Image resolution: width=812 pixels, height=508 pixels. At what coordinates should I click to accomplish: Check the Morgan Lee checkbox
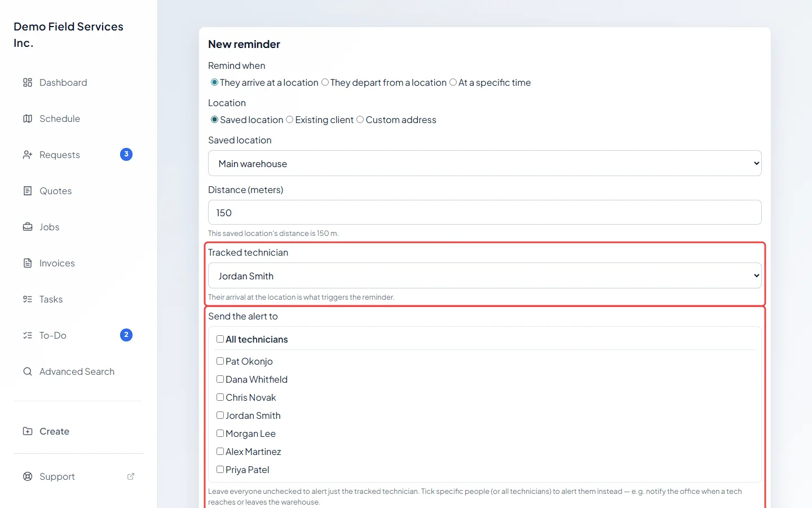click(220, 433)
